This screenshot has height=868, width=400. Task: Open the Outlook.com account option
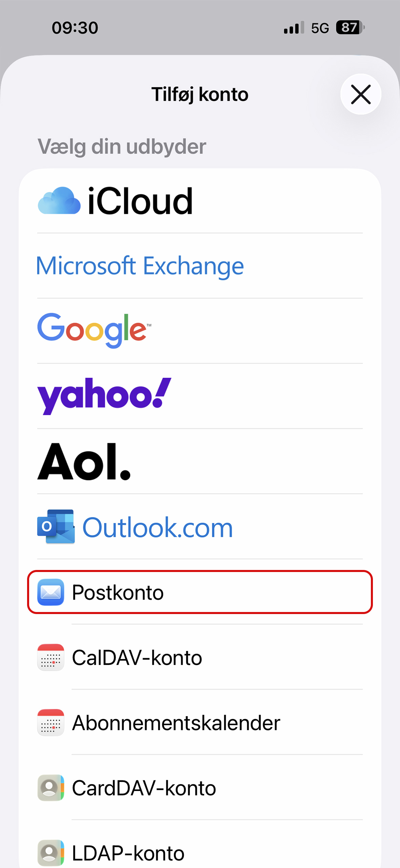200,526
